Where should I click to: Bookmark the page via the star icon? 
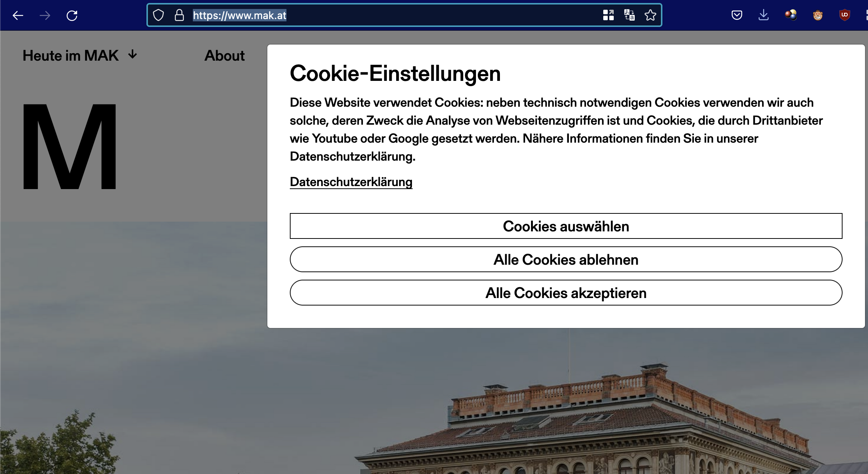[650, 15]
